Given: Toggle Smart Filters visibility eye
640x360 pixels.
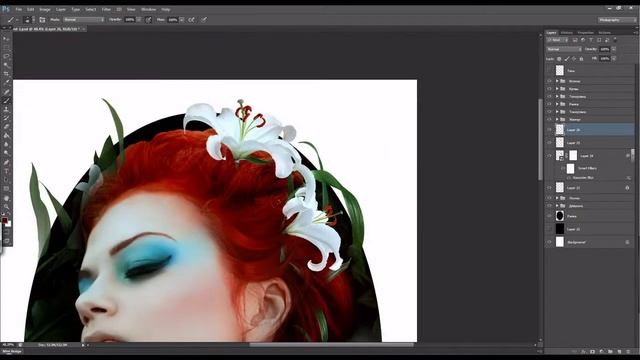Looking at the screenshot, I should 563,168.
